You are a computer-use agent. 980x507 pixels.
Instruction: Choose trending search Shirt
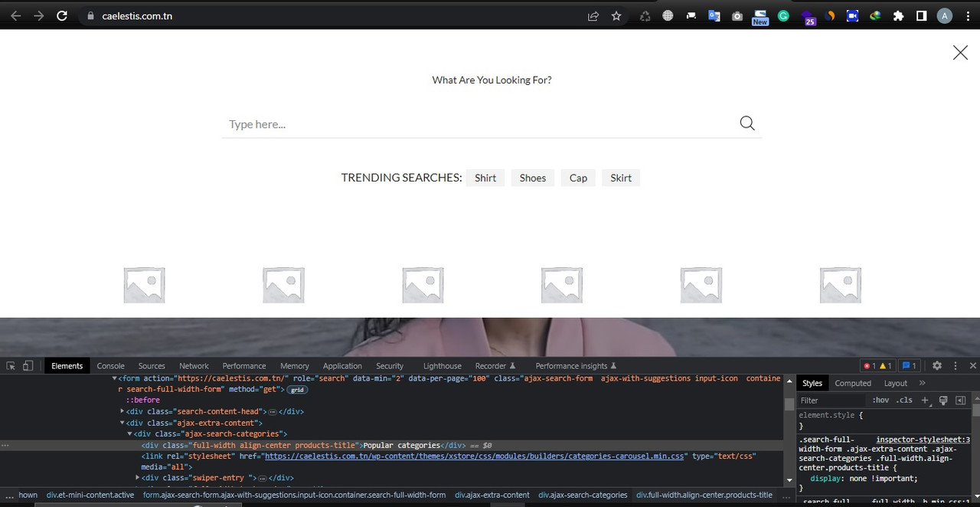tap(485, 178)
